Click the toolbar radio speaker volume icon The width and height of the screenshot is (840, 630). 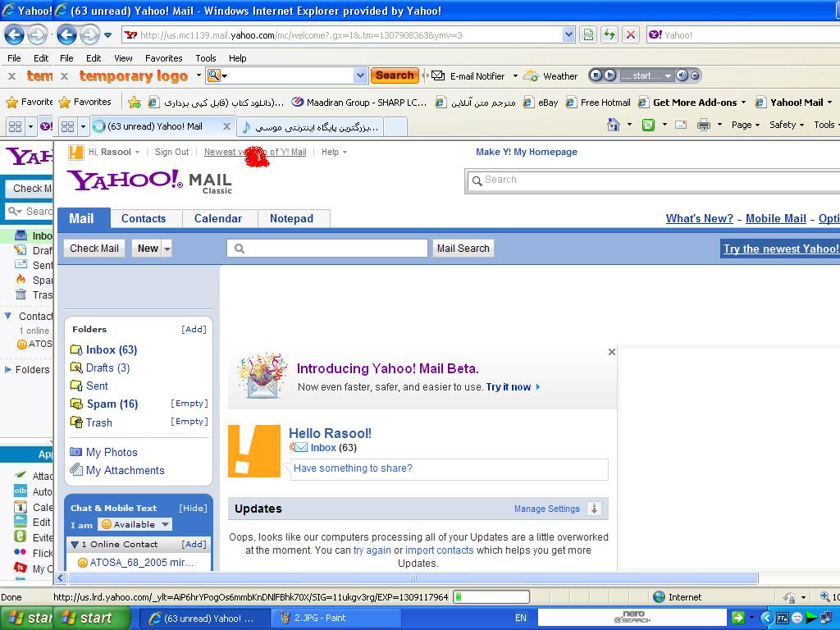[682, 75]
